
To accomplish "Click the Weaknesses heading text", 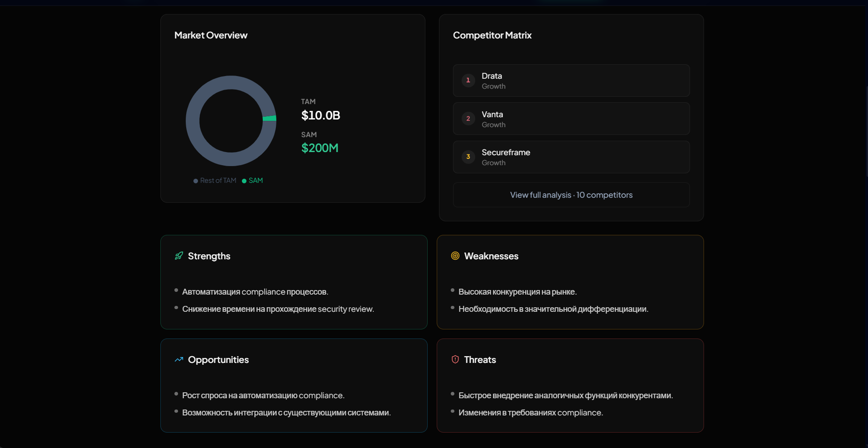I will click(491, 256).
